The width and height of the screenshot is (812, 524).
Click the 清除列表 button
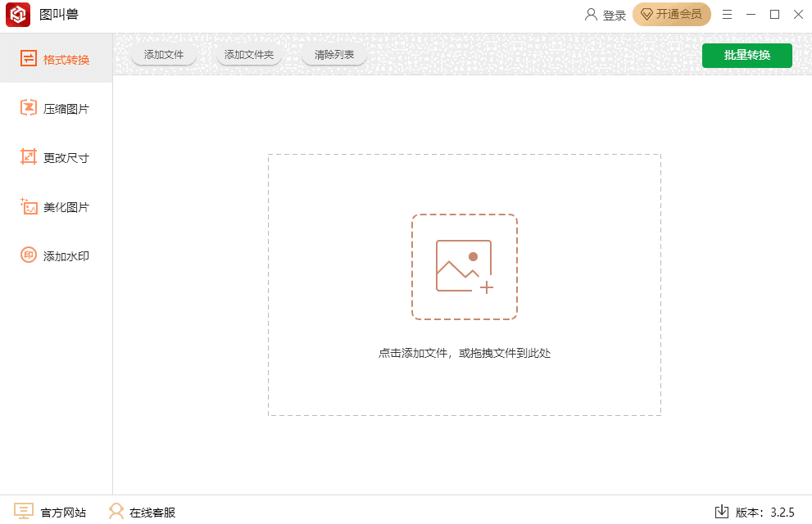click(x=334, y=55)
